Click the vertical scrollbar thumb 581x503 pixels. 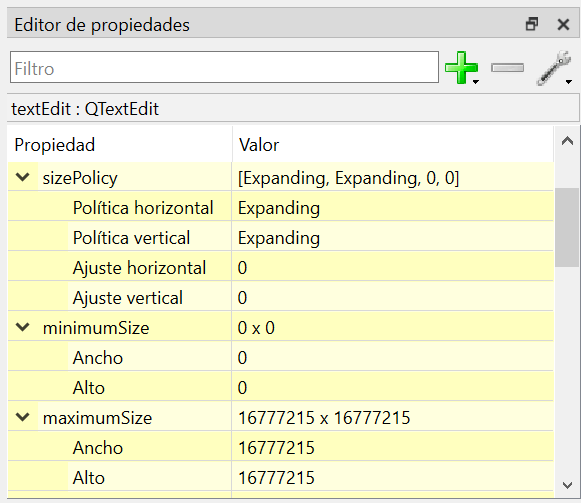click(567, 227)
